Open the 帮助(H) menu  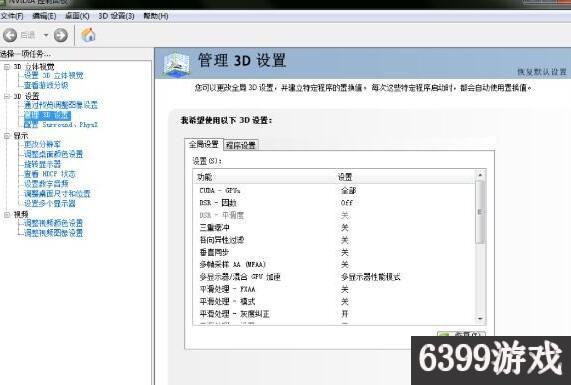tap(156, 16)
